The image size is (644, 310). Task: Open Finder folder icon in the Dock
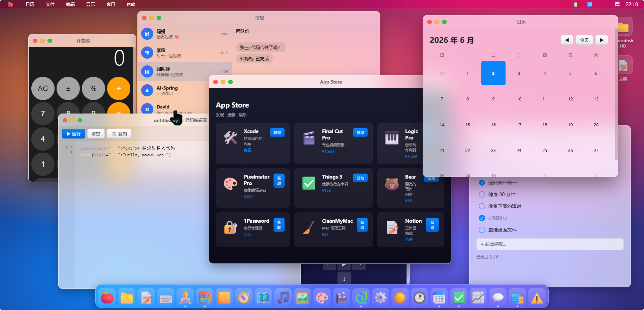coord(127,298)
